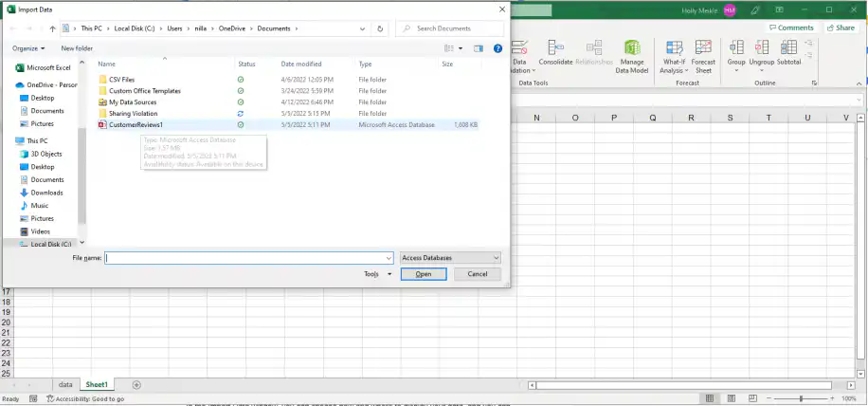Viewport: 868px width, 406px height.
Task: Toggle the preview pane icon
Action: (479, 48)
